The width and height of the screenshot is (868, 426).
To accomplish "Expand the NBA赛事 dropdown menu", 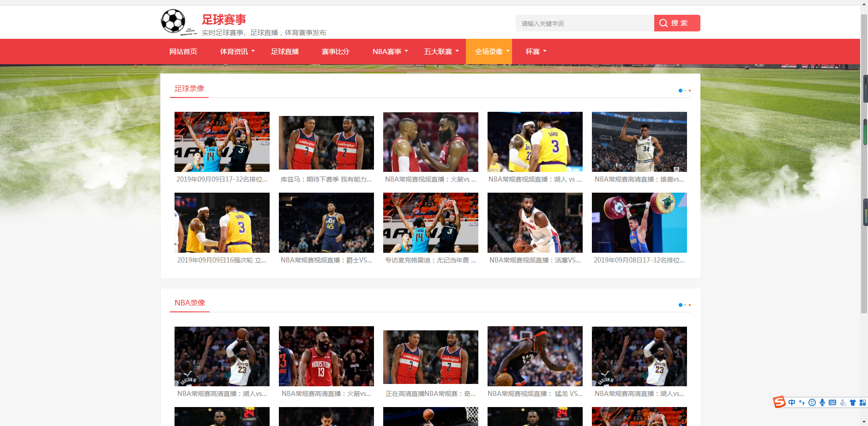I will point(390,52).
